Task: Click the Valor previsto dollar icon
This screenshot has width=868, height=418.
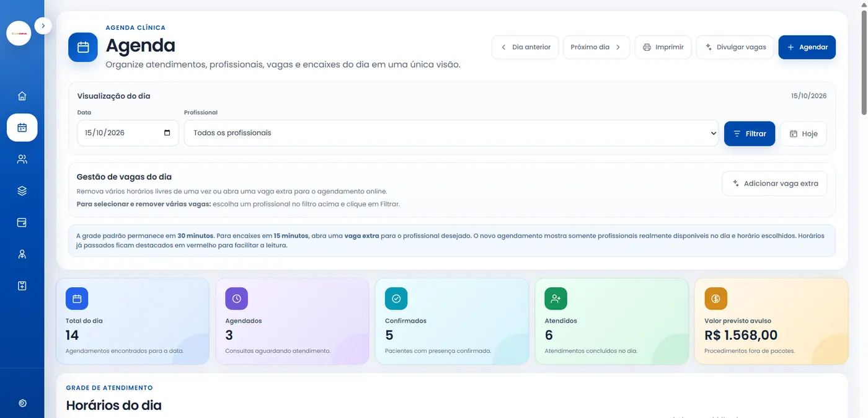Action: point(715,299)
